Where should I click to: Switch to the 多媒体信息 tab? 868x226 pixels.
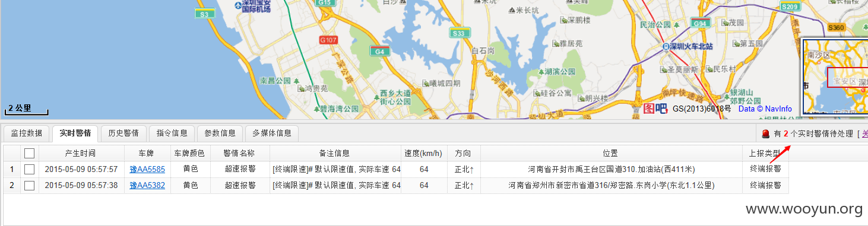tap(272, 133)
